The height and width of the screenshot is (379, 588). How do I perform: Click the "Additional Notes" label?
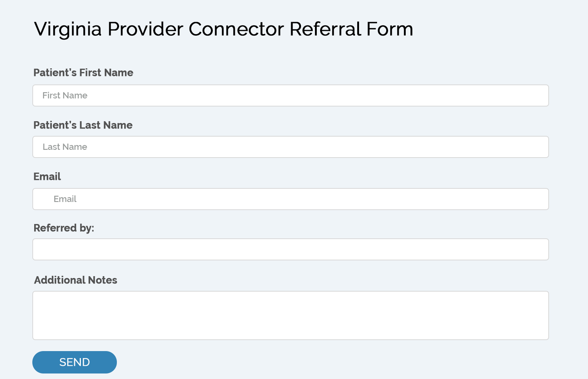[75, 280]
